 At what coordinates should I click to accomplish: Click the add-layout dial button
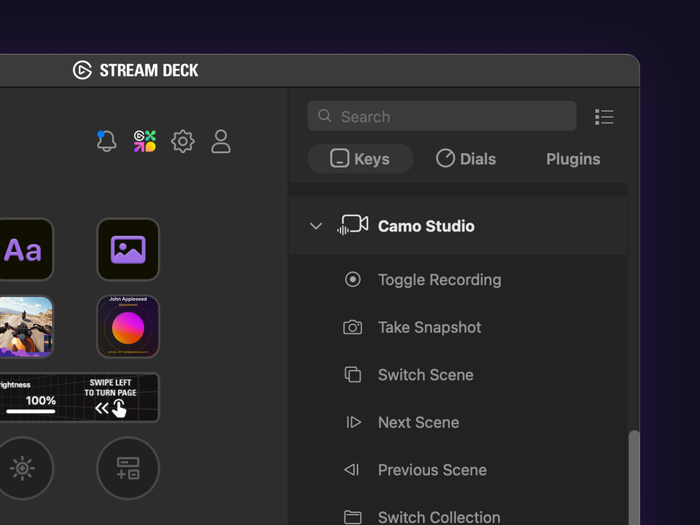pyautogui.click(x=128, y=468)
